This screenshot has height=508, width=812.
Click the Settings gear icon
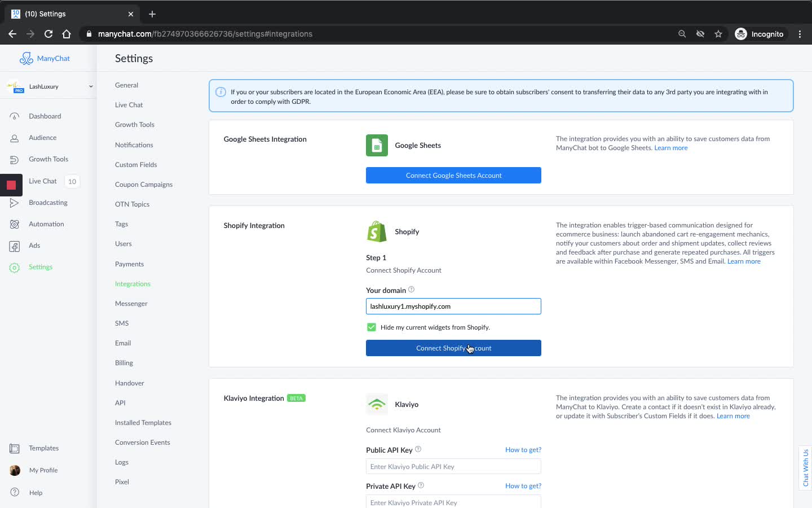(15, 268)
